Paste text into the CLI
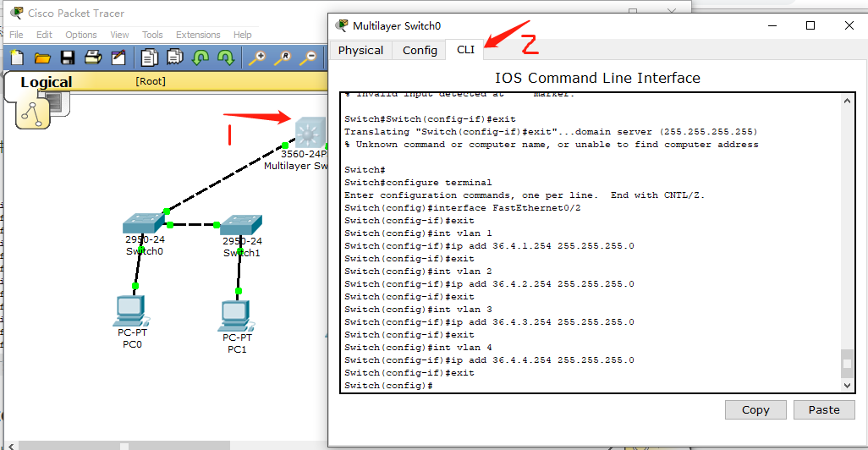Viewport: 868px width, 450px height. point(824,409)
